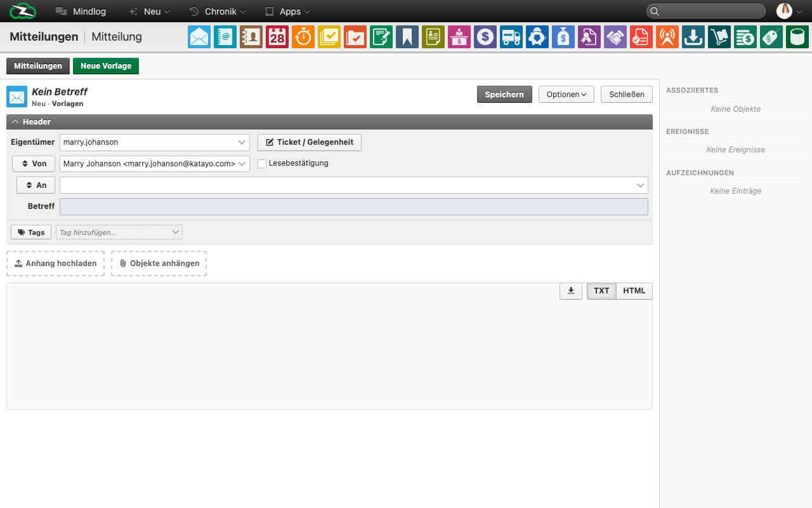Open the olive resume document icon
The width and height of the screenshot is (812, 508).
[x=433, y=37]
